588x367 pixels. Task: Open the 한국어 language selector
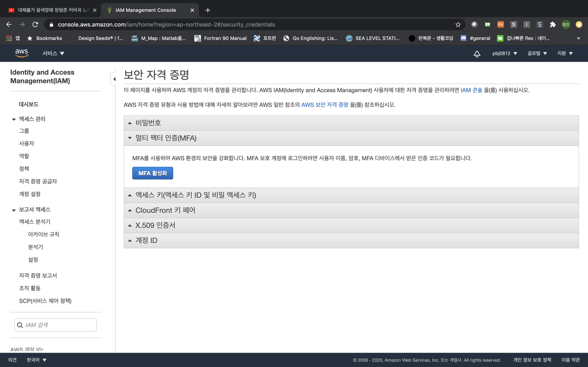click(37, 360)
